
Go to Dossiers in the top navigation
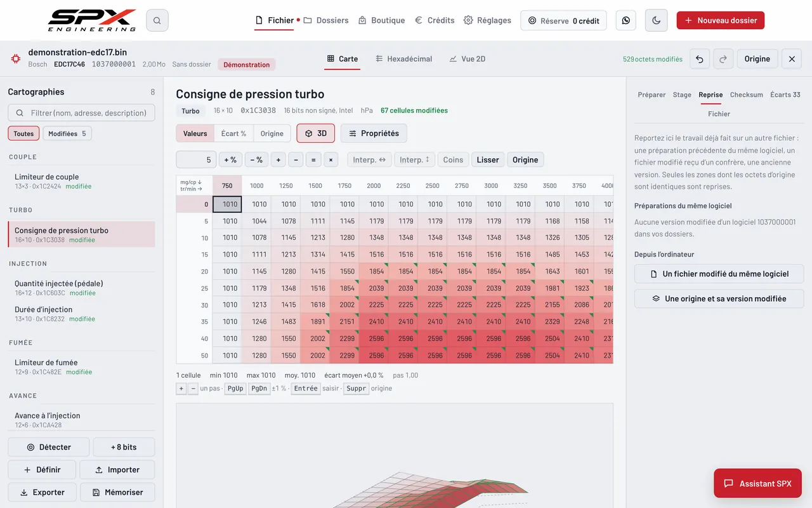pyautogui.click(x=326, y=20)
